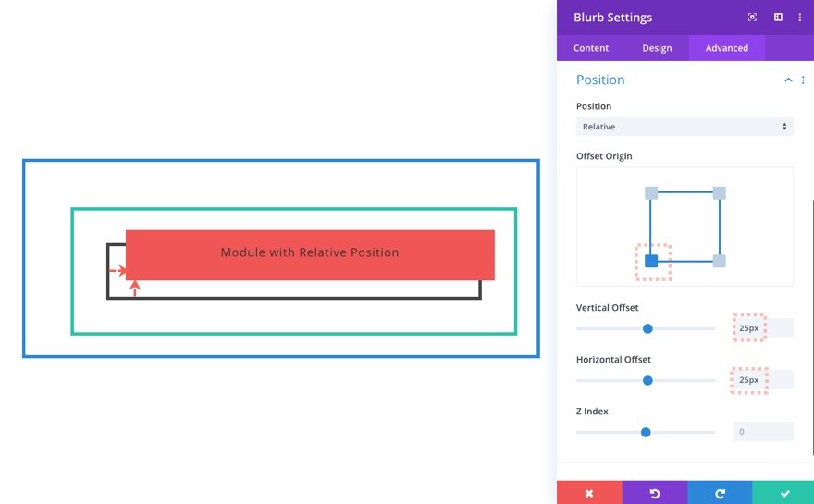Redo change in footer bar
Screen dimensions: 814x504
(x=720, y=493)
